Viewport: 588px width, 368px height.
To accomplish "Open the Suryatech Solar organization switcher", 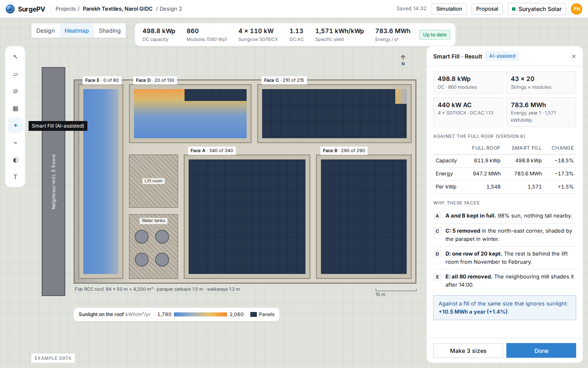I will point(537,9).
